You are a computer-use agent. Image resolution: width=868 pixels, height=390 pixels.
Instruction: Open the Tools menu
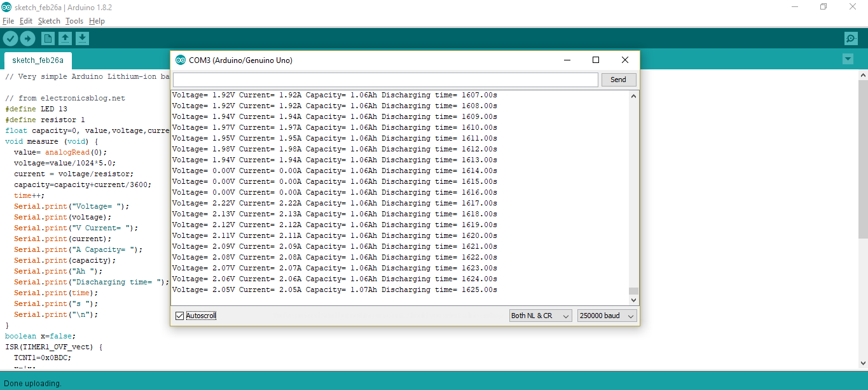pos(74,21)
